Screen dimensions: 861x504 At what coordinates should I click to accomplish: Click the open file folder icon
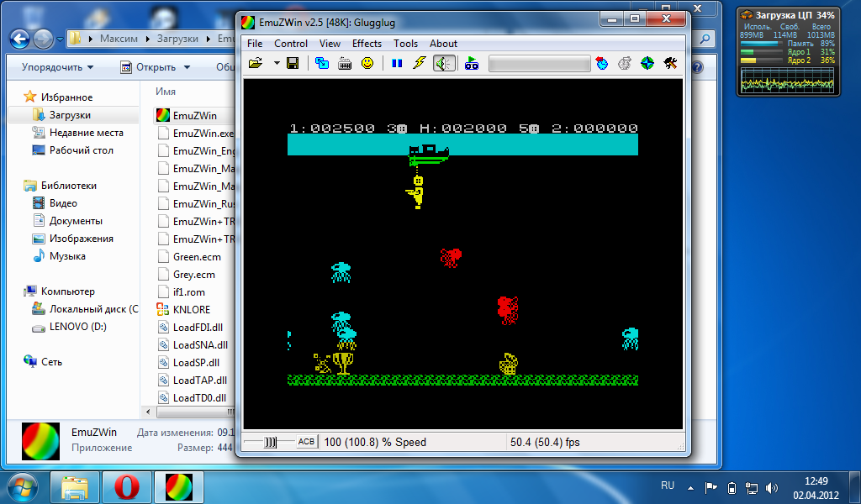coord(256,63)
